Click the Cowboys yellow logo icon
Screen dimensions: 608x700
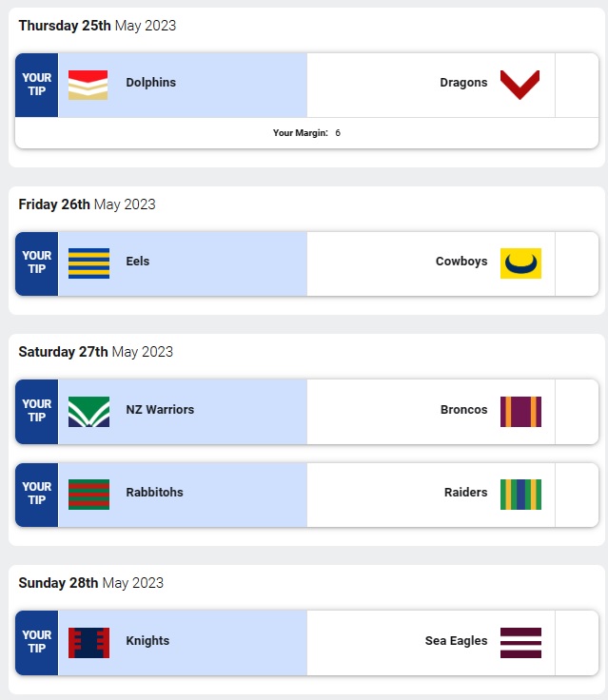pos(520,263)
